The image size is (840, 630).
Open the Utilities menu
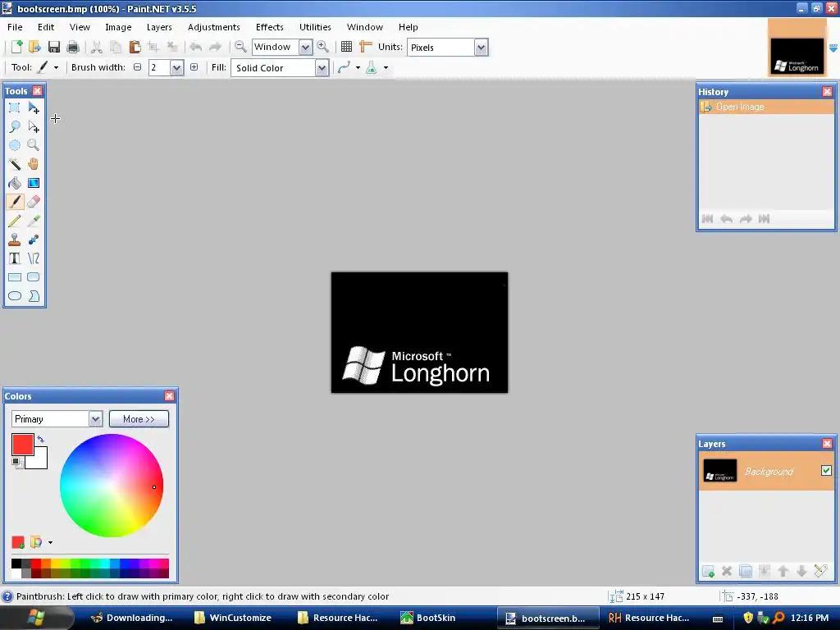pos(315,27)
